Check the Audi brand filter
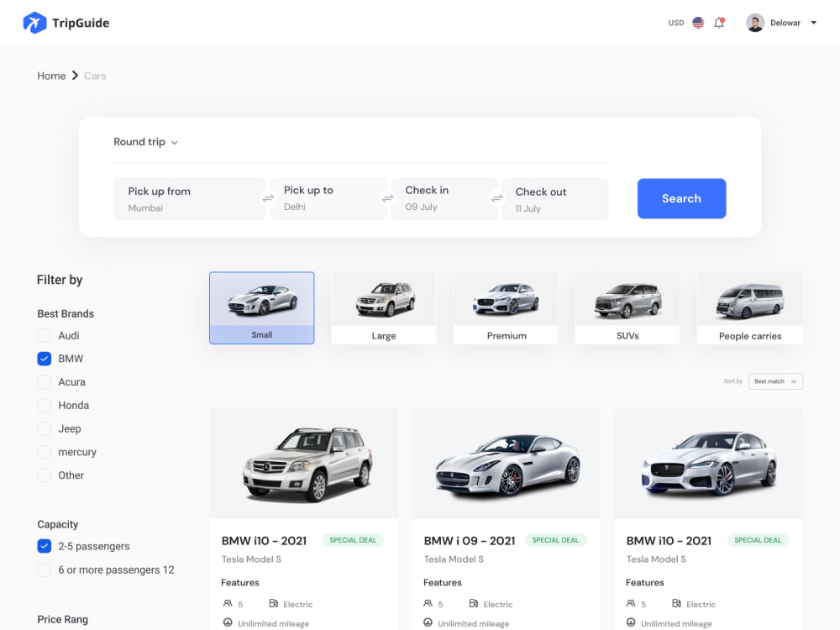Viewport: 840px width, 630px height. pos(45,335)
